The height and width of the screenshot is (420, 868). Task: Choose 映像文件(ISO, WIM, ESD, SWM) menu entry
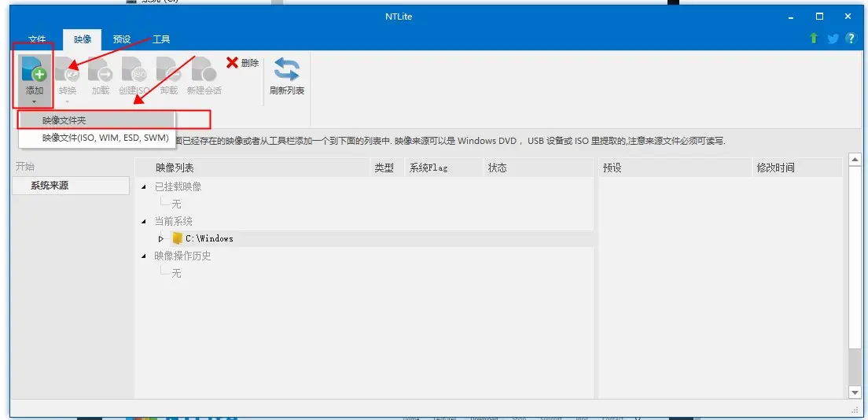(x=97, y=138)
